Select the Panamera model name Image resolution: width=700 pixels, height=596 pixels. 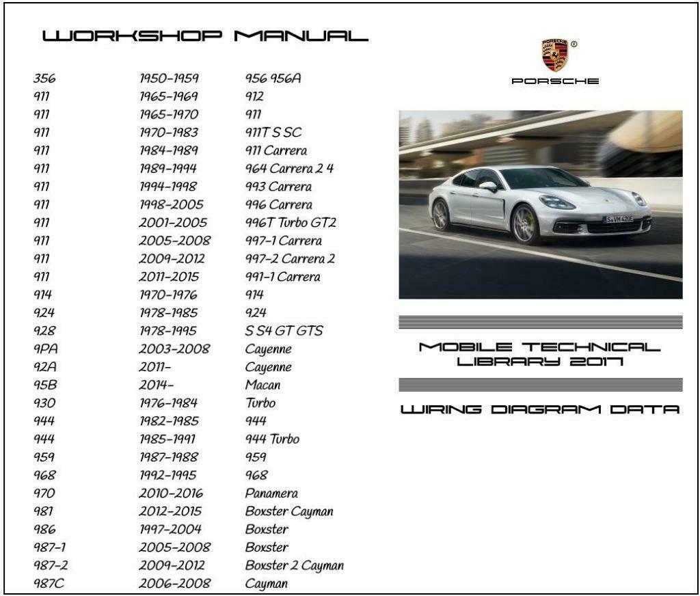[x=271, y=493]
